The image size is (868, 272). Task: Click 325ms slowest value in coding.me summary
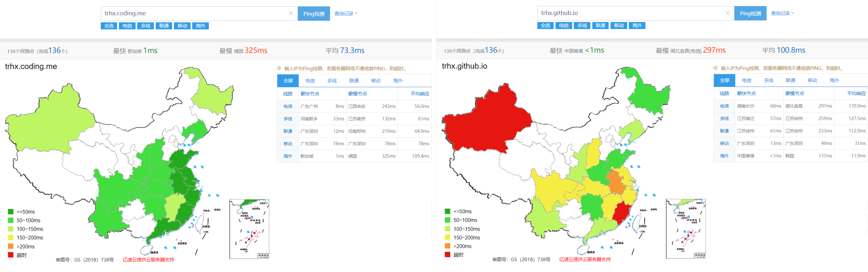256,51
